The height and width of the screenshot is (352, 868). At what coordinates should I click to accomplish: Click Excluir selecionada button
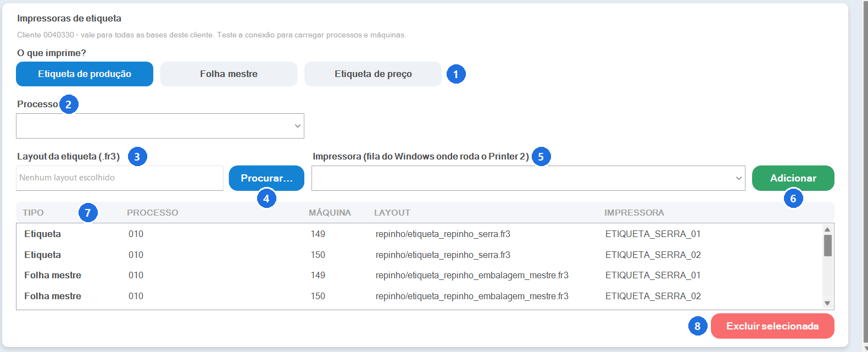[772, 326]
